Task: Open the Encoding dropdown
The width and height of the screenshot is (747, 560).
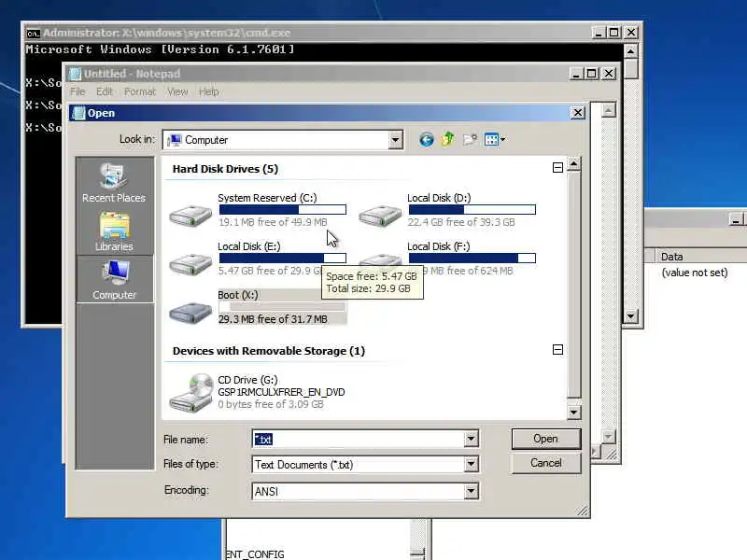Action: [x=471, y=491]
